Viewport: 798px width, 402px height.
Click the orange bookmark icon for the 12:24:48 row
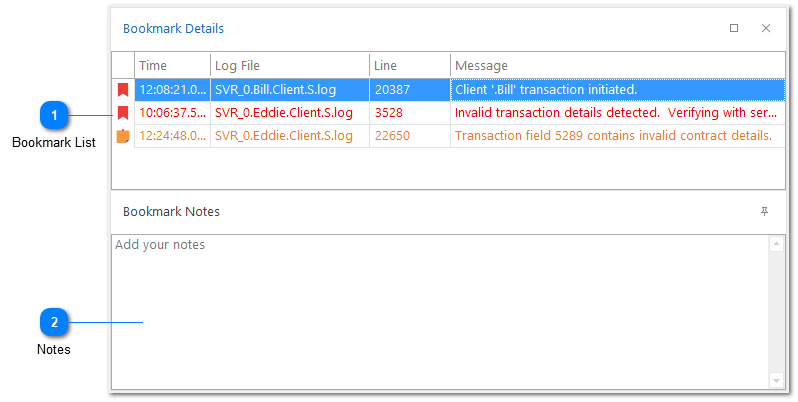pos(123,136)
